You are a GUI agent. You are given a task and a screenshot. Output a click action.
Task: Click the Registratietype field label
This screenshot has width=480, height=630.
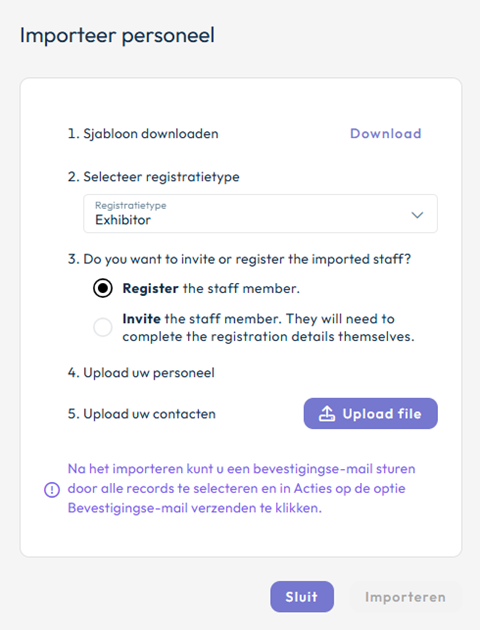pyautogui.click(x=131, y=205)
